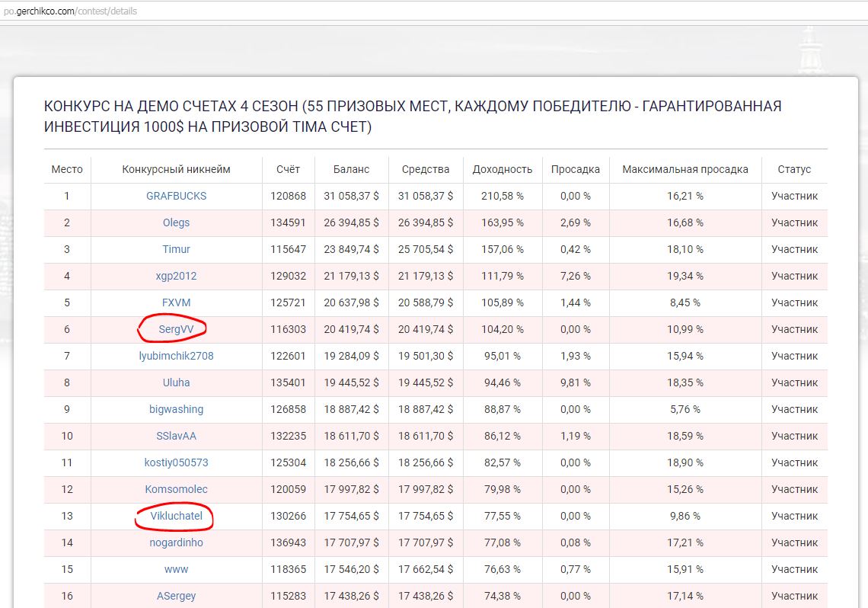The width and height of the screenshot is (868, 608).
Task: Click the Timur participant link
Action: (x=176, y=249)
